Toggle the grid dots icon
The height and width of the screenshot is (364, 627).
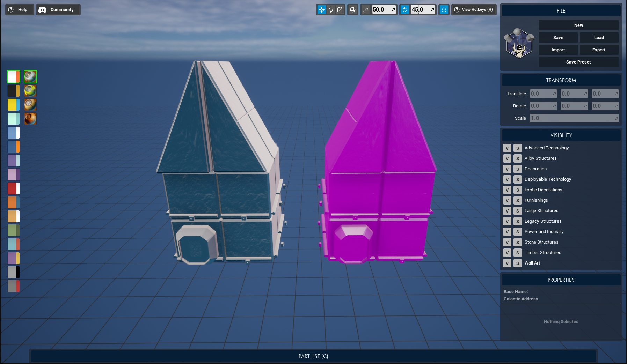tap(444, 10)
